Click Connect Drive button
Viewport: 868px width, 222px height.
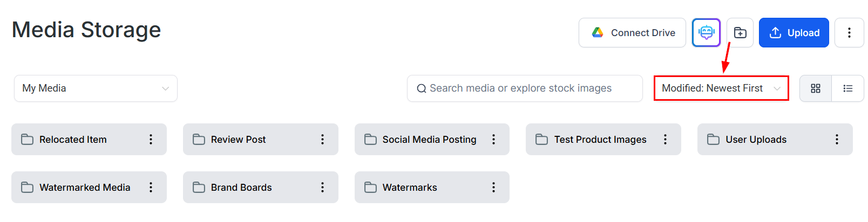(x=632, y=33)
